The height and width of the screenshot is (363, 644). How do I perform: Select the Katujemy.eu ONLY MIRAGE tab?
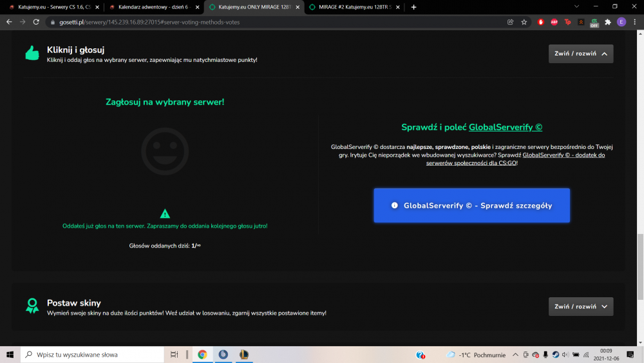click(254, 7)
